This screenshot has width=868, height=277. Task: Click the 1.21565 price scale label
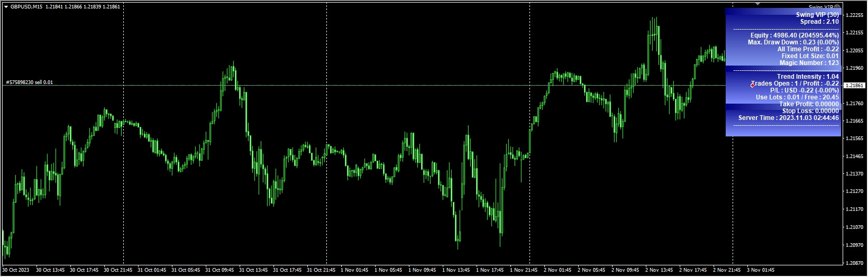854,138
